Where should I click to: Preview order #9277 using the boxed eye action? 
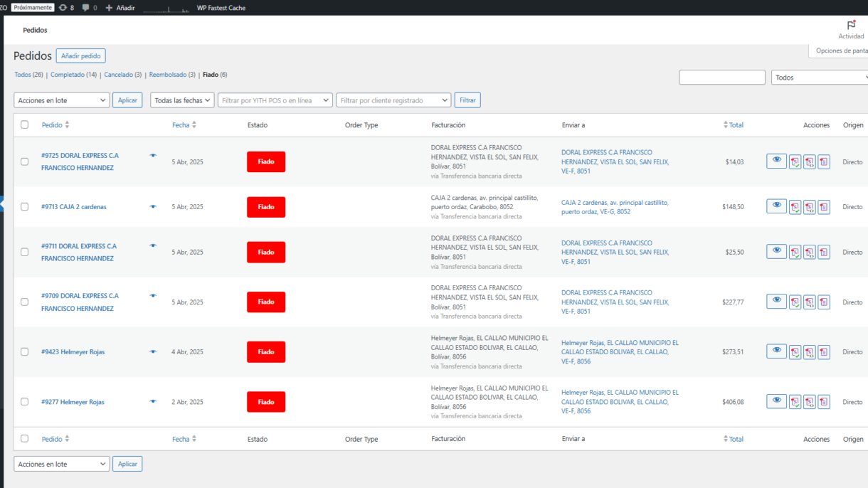[776, 401]
